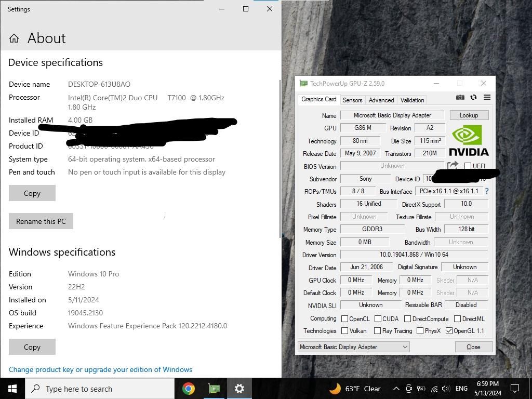Click the battery status tray icon
The height and width of the screenshot is (399, 532).
pyautogui.click(x=421, y=389)
